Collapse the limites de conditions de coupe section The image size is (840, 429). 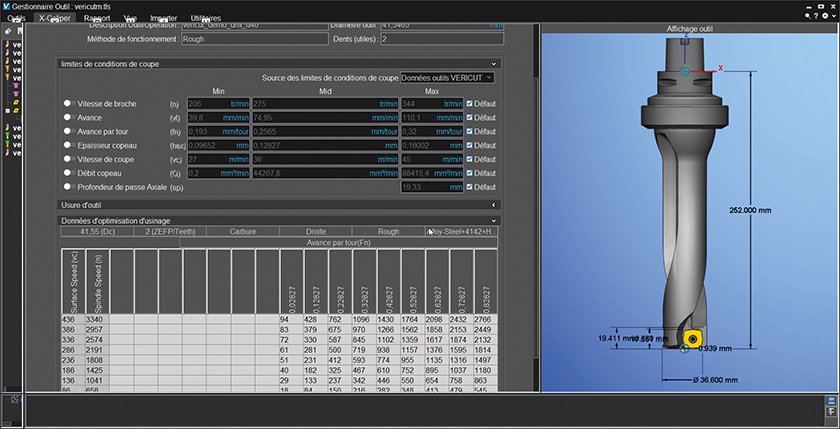[x=494, y=63]
